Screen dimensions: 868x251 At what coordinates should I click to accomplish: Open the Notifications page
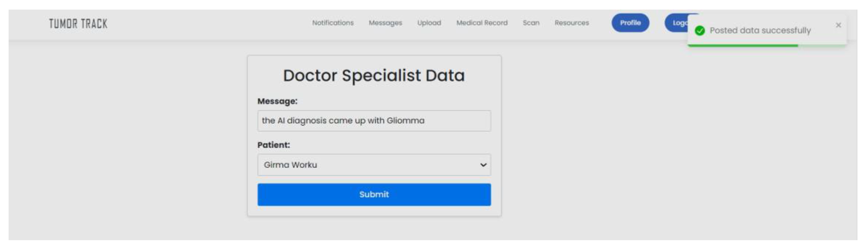click(333, 23)
